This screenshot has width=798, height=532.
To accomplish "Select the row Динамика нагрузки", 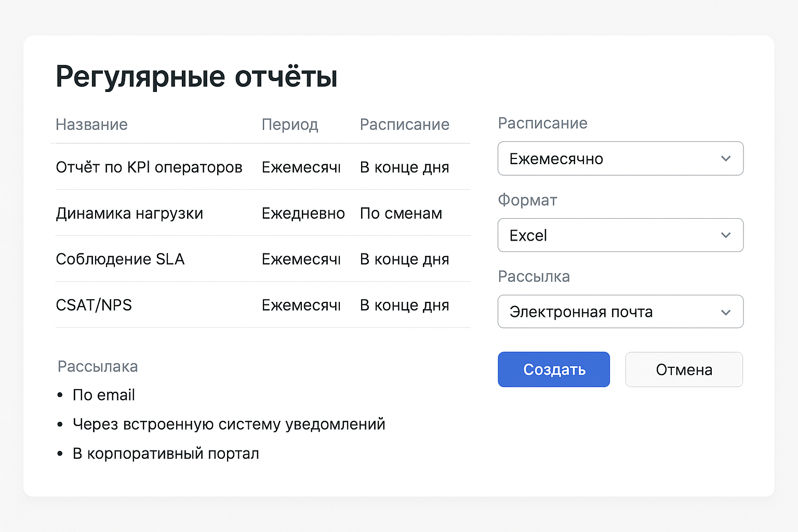I will [263, 213].
